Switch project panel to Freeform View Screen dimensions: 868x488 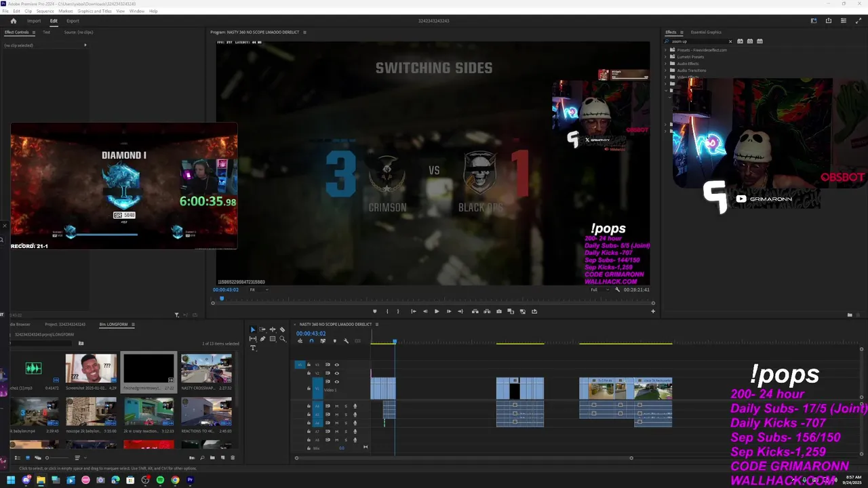pyautogui.click(x=38, y=457)
